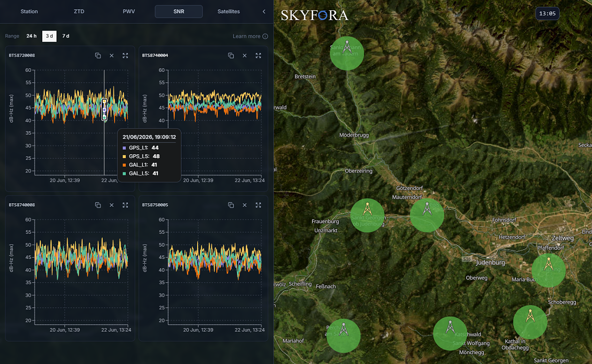
Task: Click the BTS8740008 chart title
Action: click(x=22, y=205)
